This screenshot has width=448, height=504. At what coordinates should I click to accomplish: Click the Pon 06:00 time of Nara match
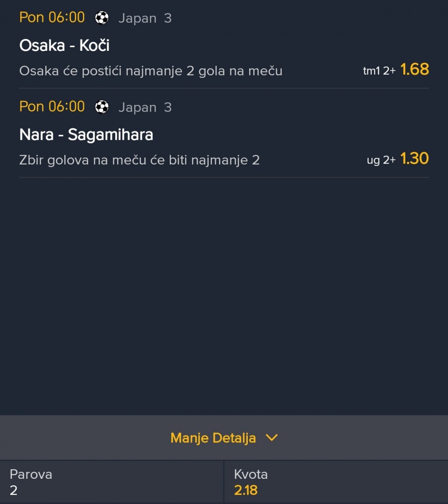click(52, 107)
